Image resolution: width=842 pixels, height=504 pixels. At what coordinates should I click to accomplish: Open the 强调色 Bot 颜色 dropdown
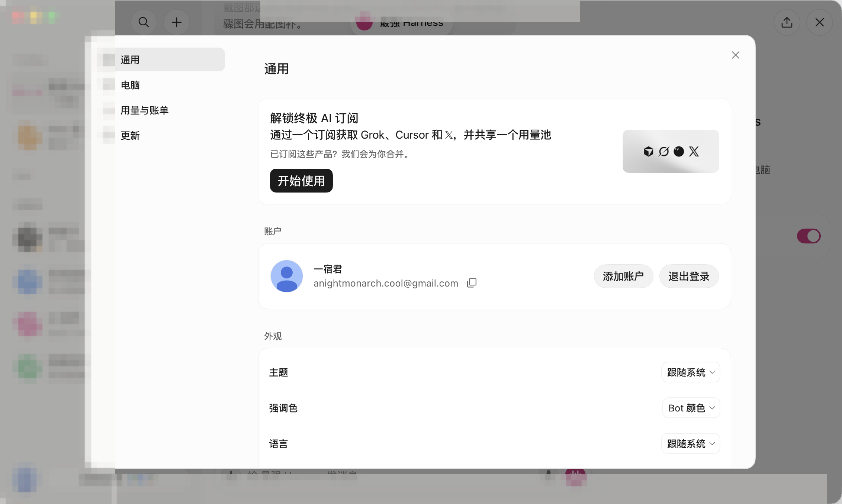pyautogui.click(x=691, y=408)
